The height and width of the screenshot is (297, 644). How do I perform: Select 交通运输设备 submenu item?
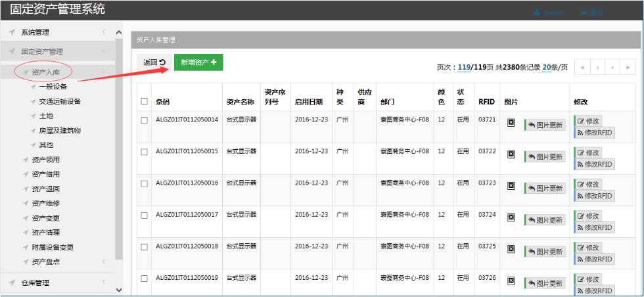(60, 102)
